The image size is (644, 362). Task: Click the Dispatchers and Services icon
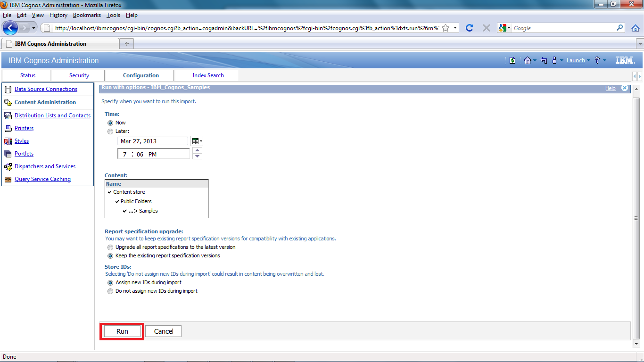8,166
